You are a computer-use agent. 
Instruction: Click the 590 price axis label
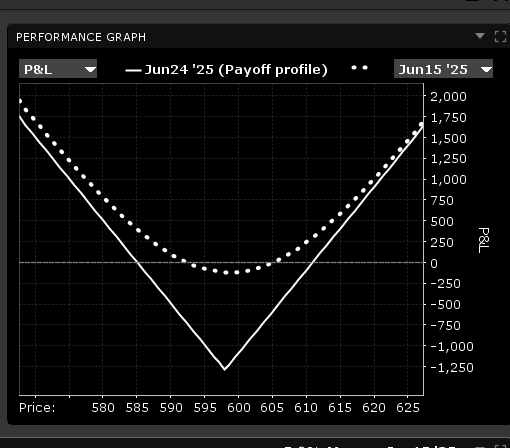[x=171, y=408]
